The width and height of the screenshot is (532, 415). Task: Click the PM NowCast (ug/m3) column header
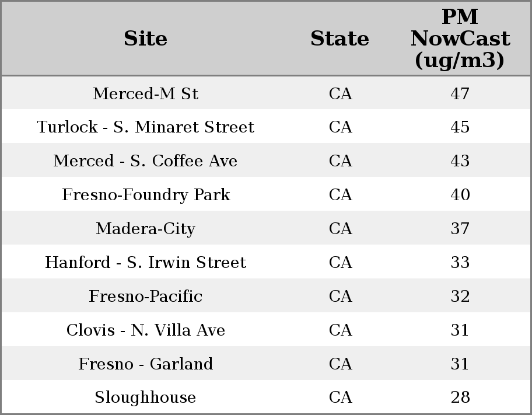click(x=460, y=39)
